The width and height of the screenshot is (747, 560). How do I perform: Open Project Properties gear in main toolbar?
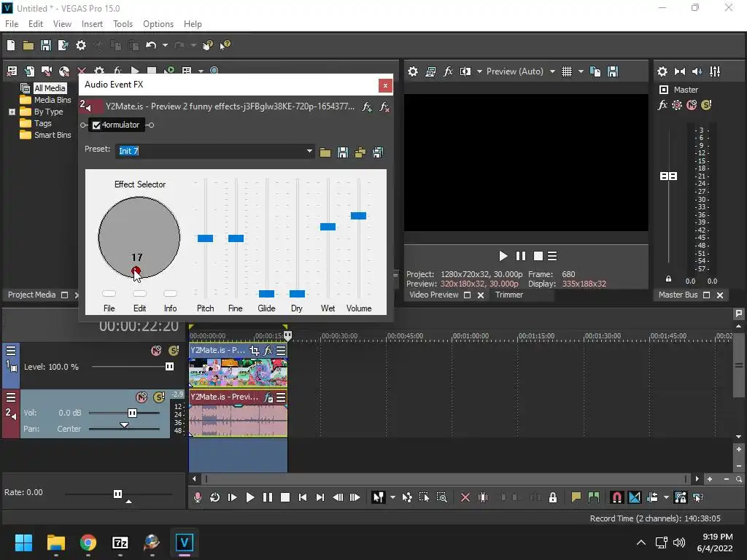(x=81, y=45)
